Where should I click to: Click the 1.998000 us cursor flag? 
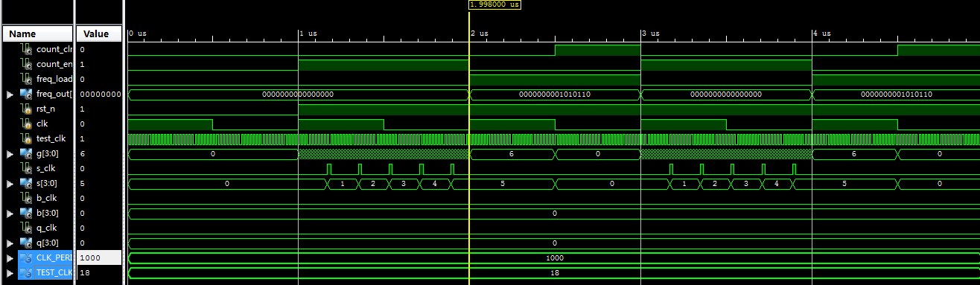494,4
